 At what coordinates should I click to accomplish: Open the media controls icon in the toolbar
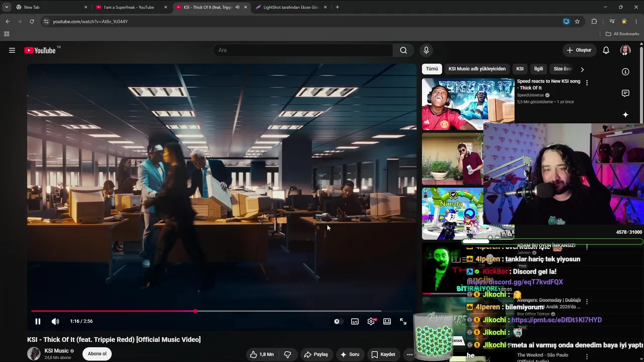tap(612, 22)
